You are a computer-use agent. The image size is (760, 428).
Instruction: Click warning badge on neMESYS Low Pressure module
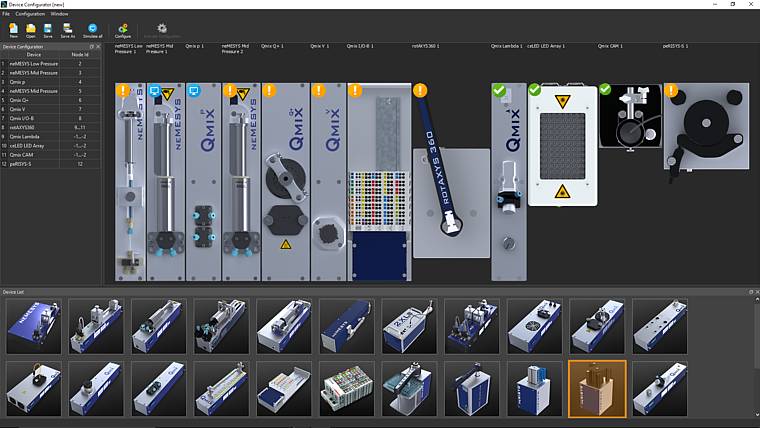coord(123,90)
